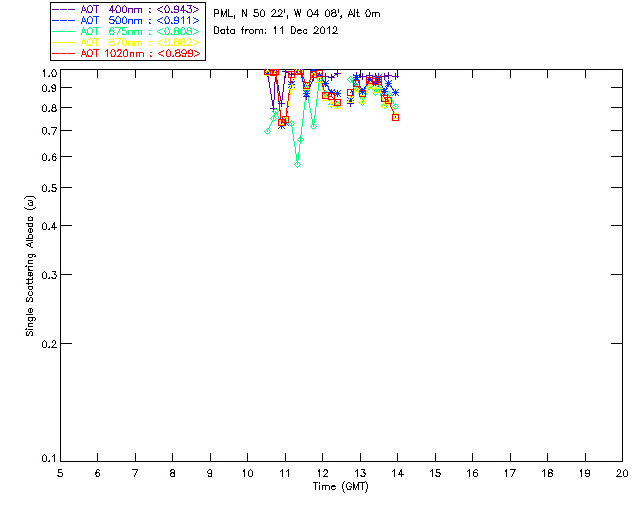Click the y-axis tick label 0.3

[49, 275]
